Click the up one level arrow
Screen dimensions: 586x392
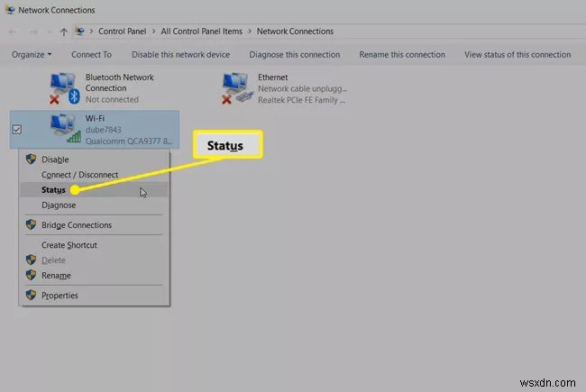click(63, 32)
